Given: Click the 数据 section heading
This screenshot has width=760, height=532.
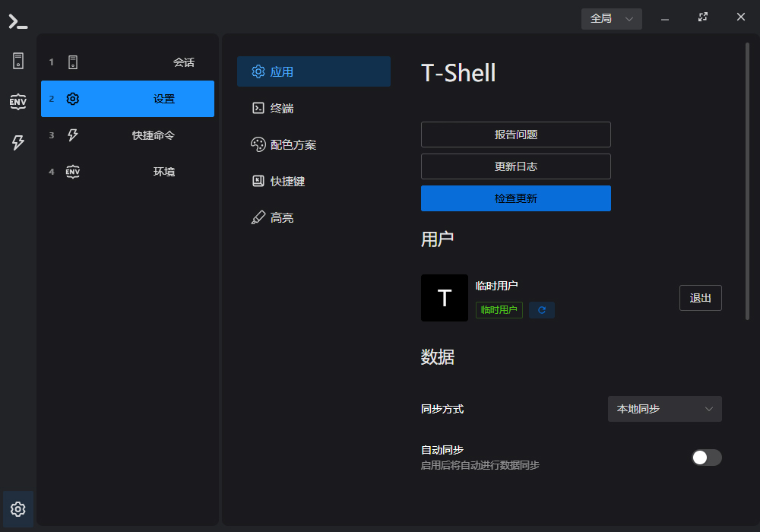Looking at the screenshot, I should (437, 357).
